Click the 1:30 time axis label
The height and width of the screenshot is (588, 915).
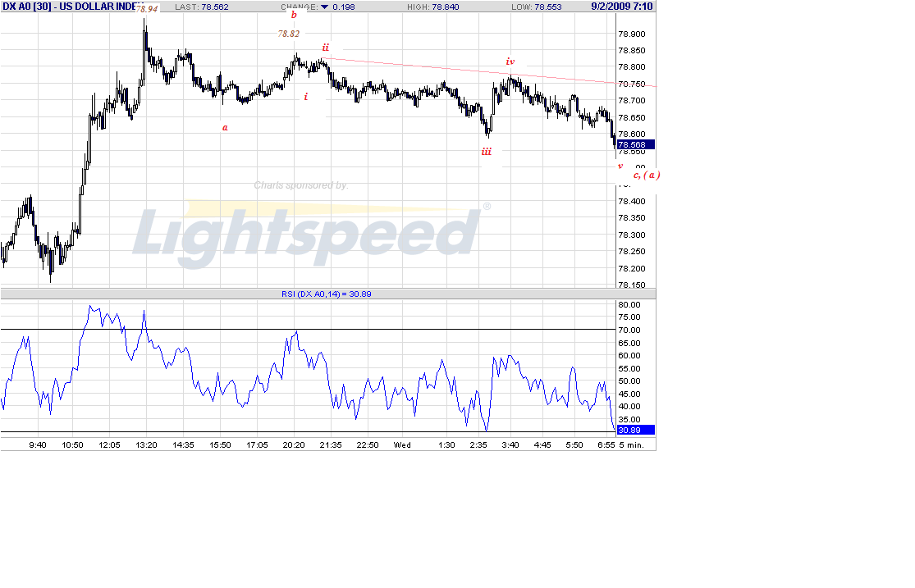tap(446, 444)
